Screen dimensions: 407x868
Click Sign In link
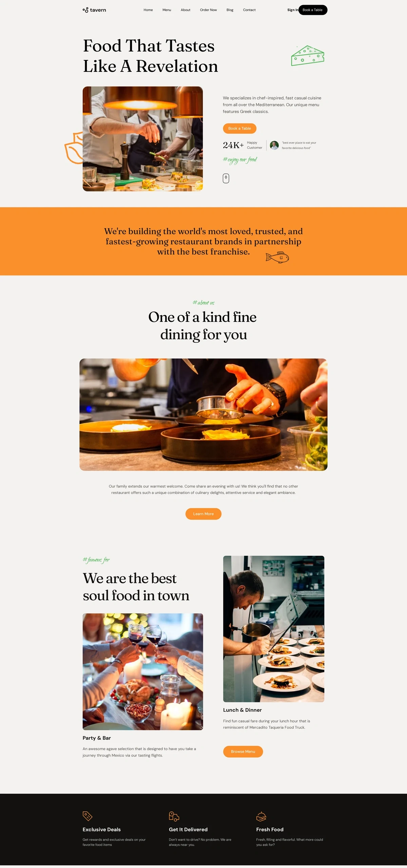tap(293, 10)
